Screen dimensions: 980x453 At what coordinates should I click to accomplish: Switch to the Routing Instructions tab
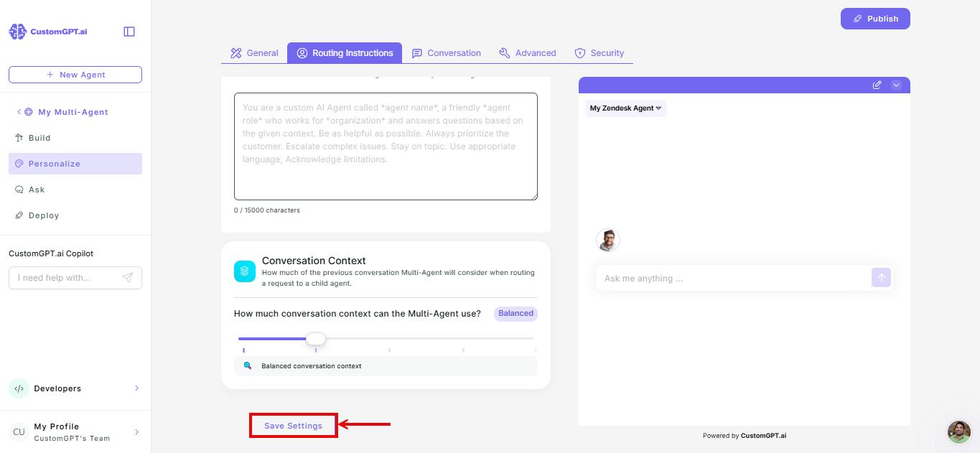[345, 53]
